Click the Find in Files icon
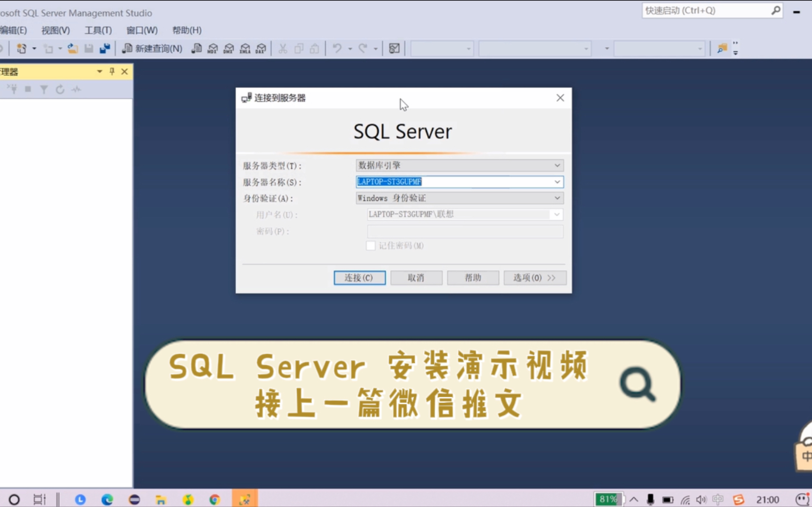 pos(722,48)
